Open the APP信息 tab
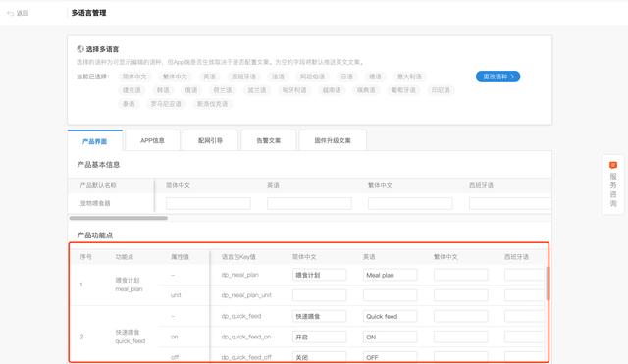The height and width of the screenshot is (364, 628). point(152,140)
